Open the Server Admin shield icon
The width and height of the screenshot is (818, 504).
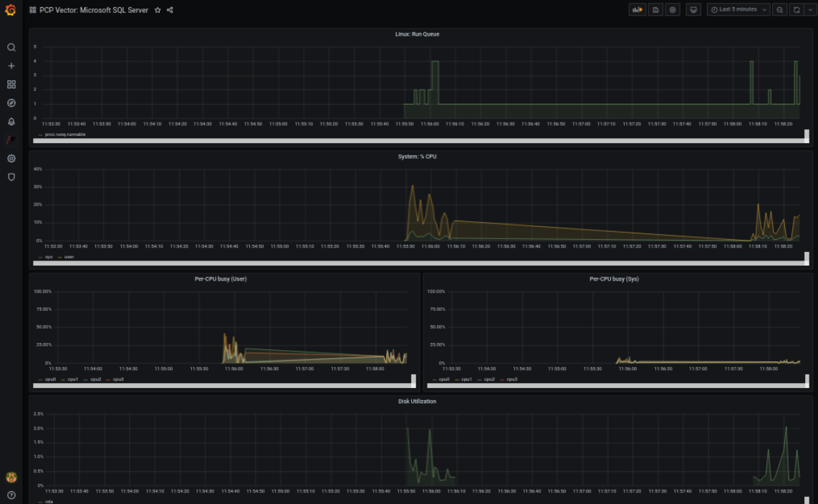click(11, 177)
